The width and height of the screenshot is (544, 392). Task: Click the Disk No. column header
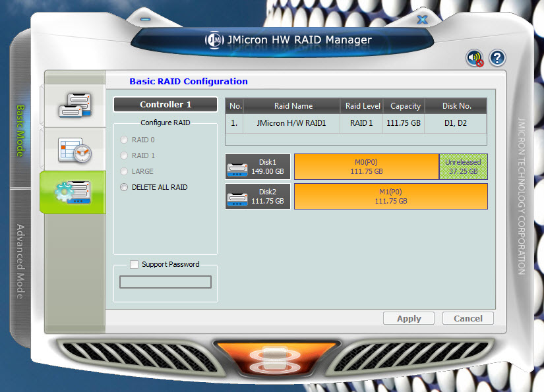click(x=456, y=106)
